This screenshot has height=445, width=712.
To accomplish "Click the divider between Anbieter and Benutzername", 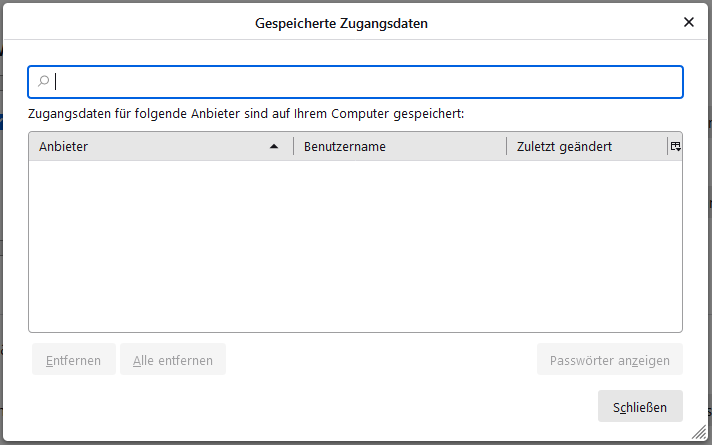I will pos(293,146).
